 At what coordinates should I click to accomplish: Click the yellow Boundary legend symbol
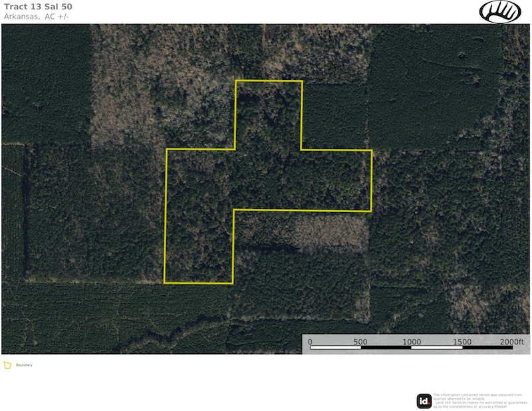point(7,365)
